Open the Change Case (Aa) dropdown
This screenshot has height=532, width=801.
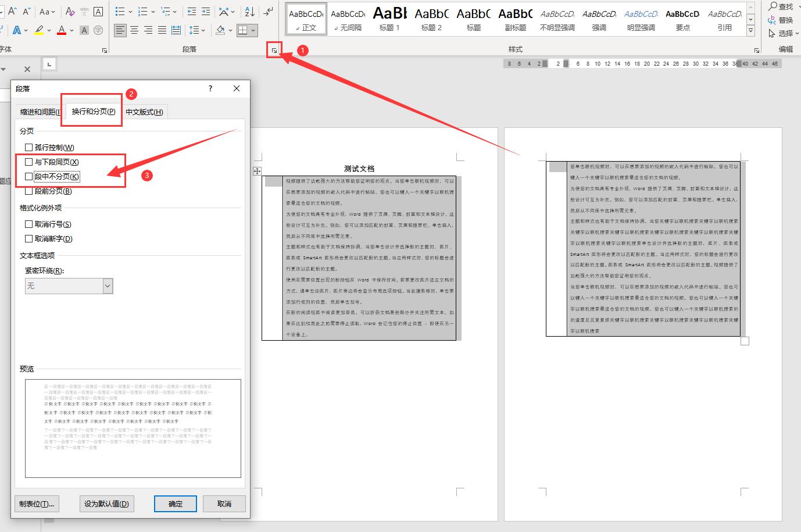[47, 12]
